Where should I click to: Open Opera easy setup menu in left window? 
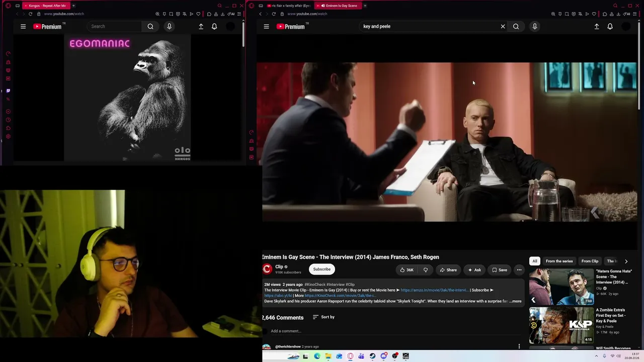click(239, 14)
